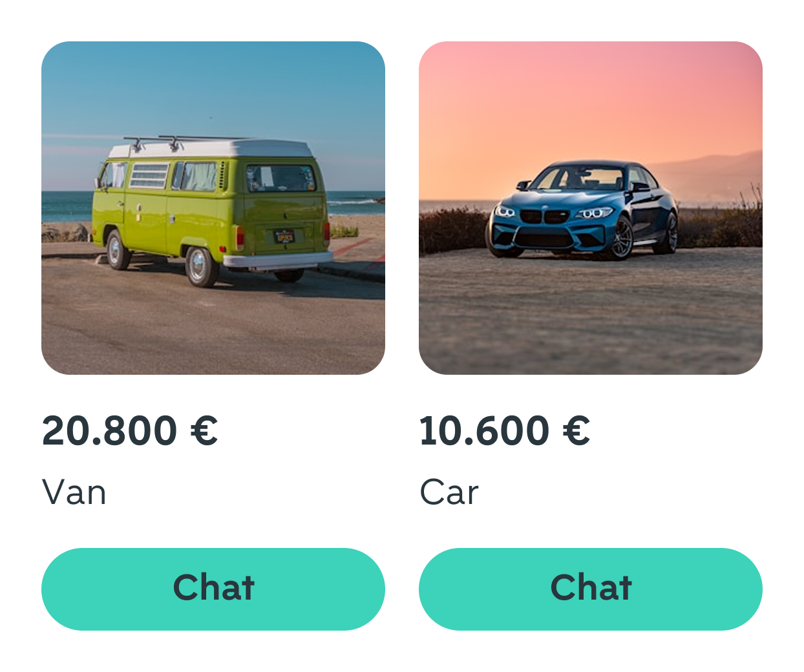804x672 pixels.
Task: Click the van's rear window
Action: tap(280, 178)
